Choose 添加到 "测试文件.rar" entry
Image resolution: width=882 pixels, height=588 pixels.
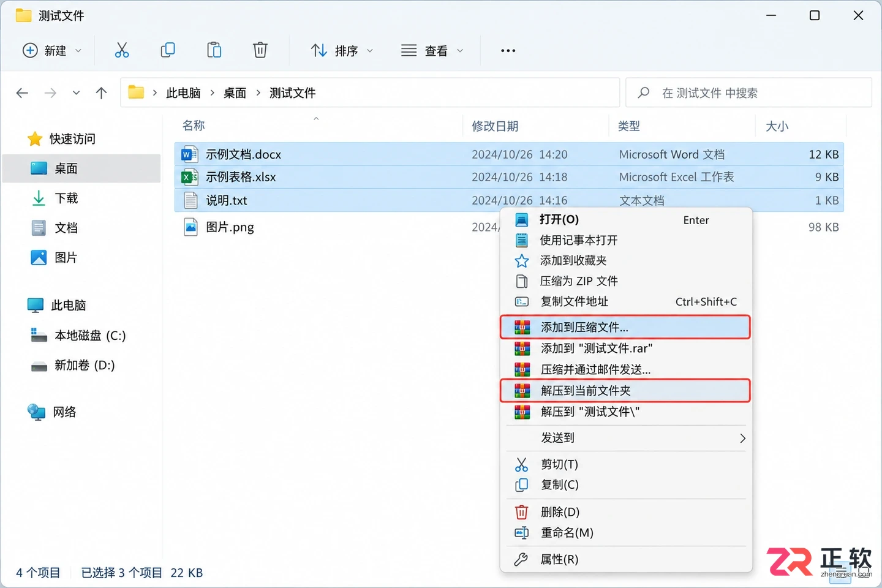pos(626,349)
